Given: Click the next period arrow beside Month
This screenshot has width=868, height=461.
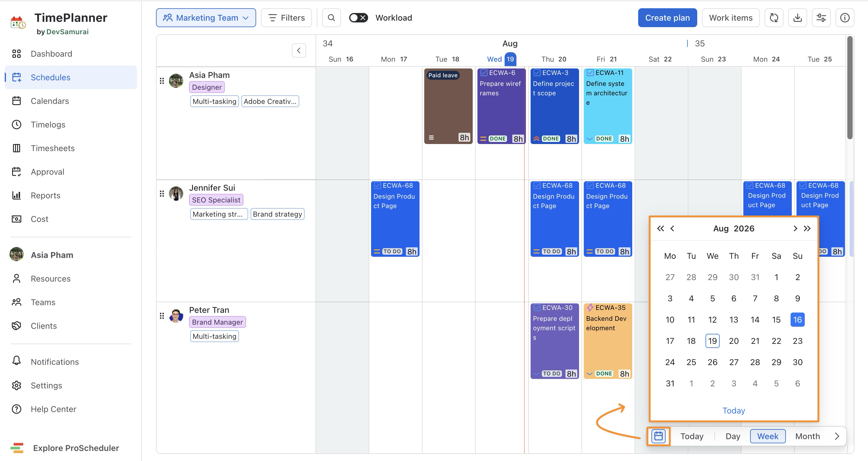Looking at the screenshot, I should 837,436.
